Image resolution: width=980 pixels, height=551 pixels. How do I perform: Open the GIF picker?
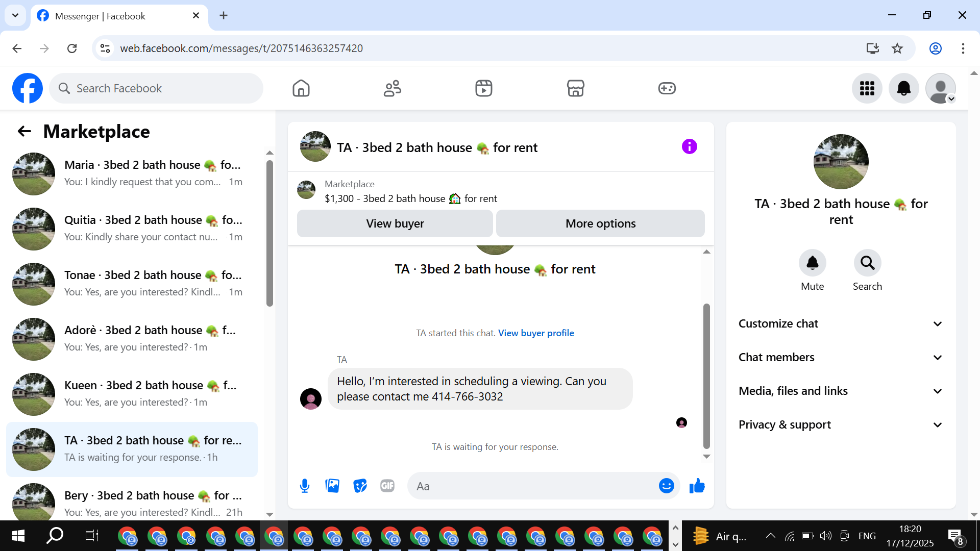point(387,486)
